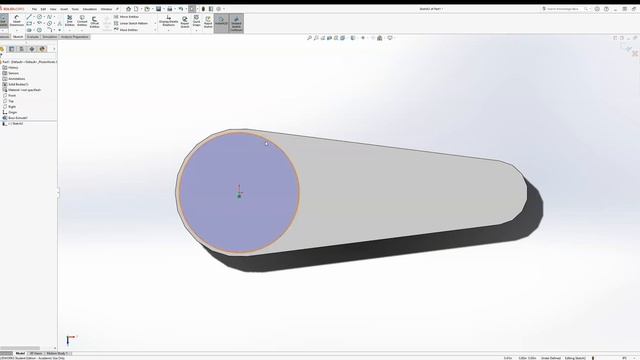Open the File menu
Screen dimensions: 640x360
coord(34,9)
